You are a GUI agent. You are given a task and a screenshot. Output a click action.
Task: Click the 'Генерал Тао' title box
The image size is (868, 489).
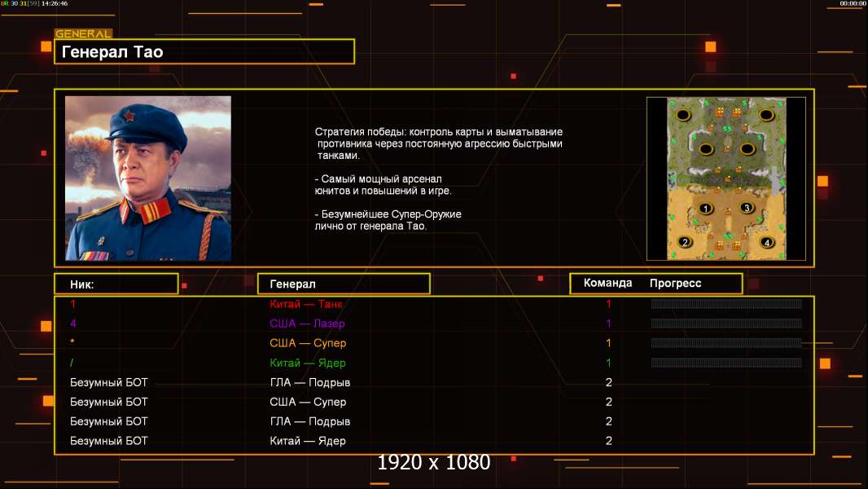click(204, 51)
